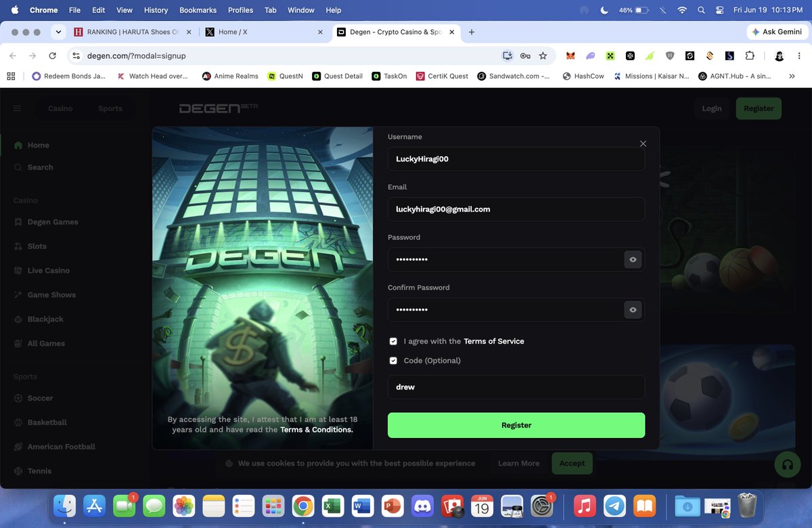Switch to the Home / X tab
The width and height of the screenshot is (812, 528).
264,32
